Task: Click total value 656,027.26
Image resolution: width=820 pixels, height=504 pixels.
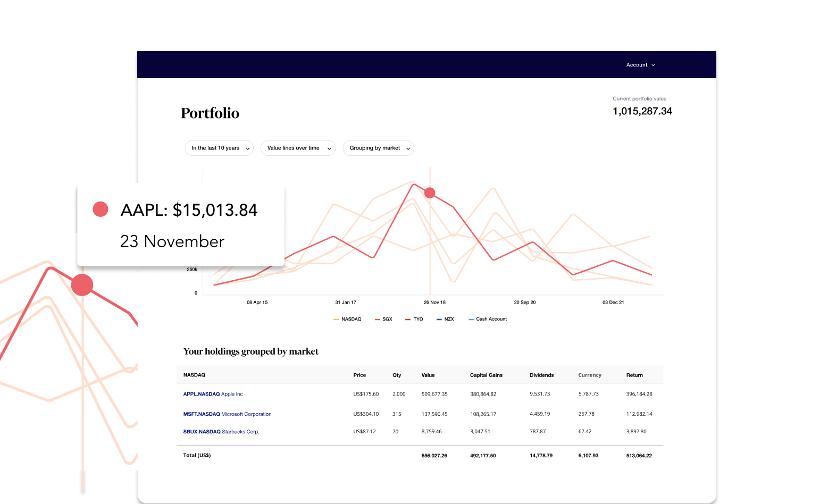Action: coord(434,456)
